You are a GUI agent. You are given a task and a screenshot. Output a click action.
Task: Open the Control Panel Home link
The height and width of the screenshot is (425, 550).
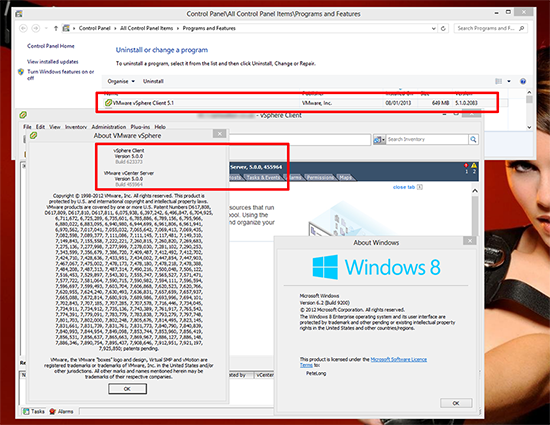[51, 46]
